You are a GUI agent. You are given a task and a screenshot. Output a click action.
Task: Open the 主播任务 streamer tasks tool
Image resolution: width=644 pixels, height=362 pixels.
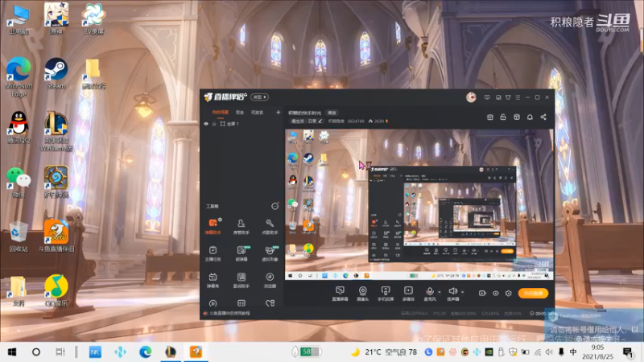coord(213,253)
